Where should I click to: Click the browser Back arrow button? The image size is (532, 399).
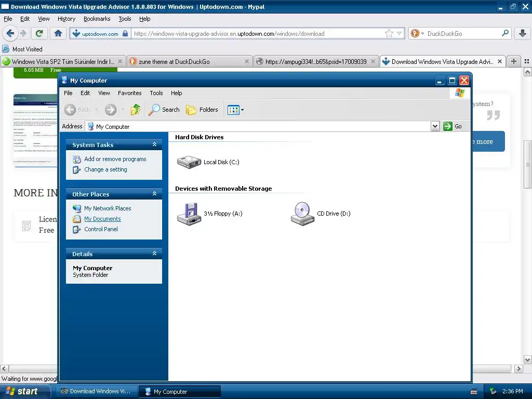click(10, 33)
